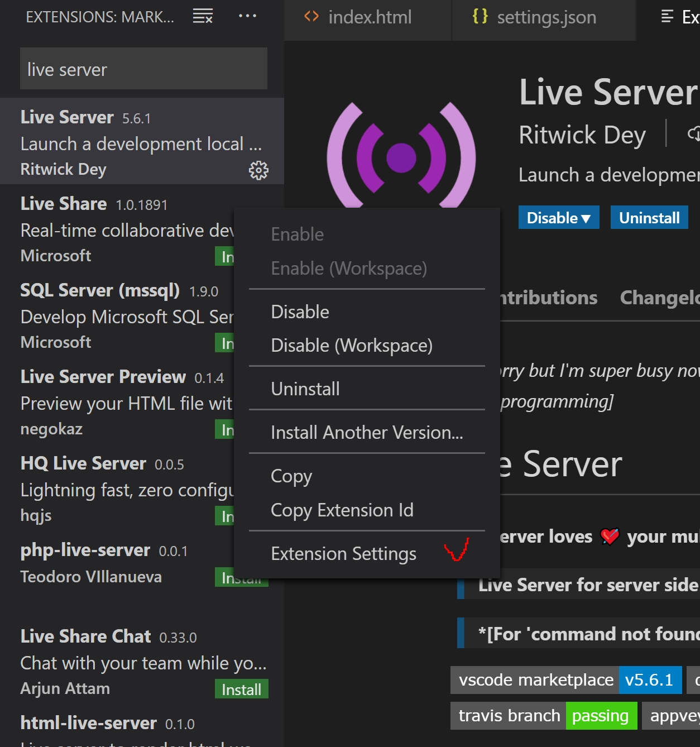Click the appveyor badge

point(672,715)
